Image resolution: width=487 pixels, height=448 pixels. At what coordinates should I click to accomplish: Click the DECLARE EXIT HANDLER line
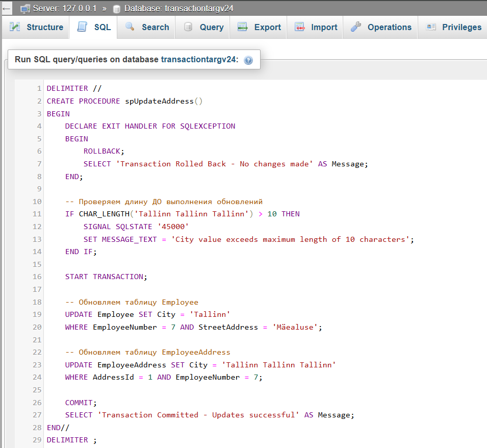[x=150, y=126]
